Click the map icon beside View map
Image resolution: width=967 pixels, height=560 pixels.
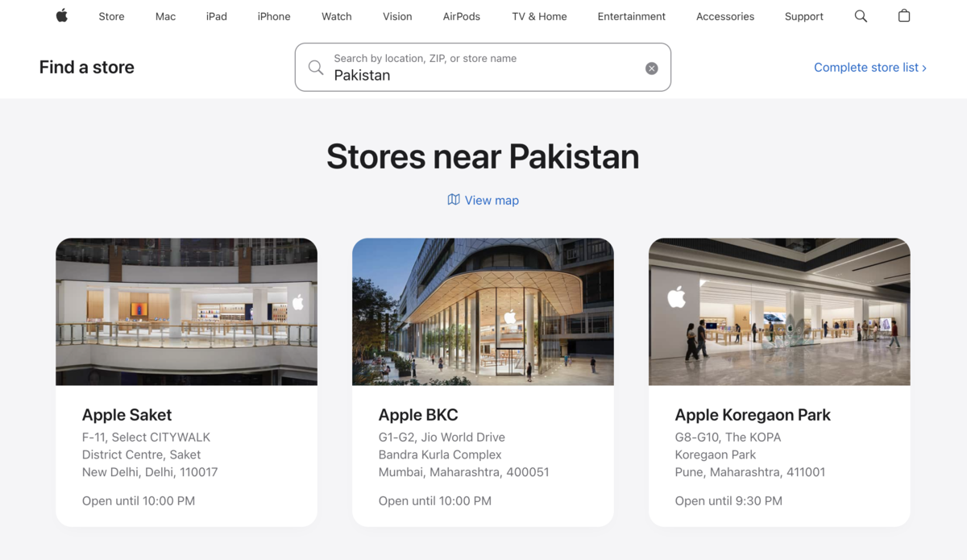pos(454,200)
